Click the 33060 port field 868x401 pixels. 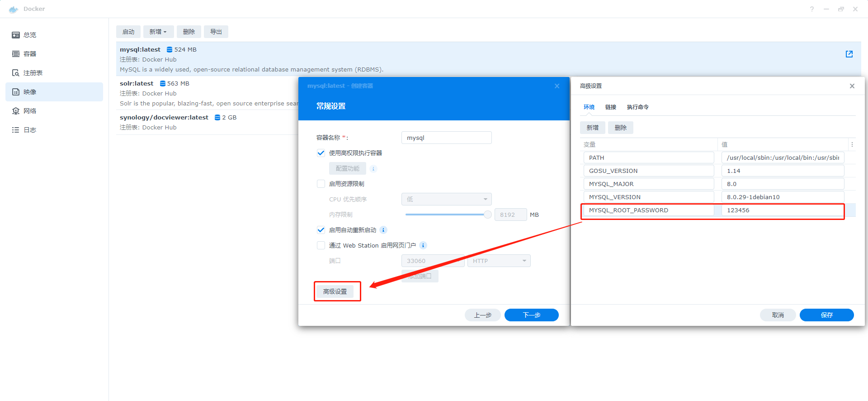pyautogui.click(x=433, y=261)
